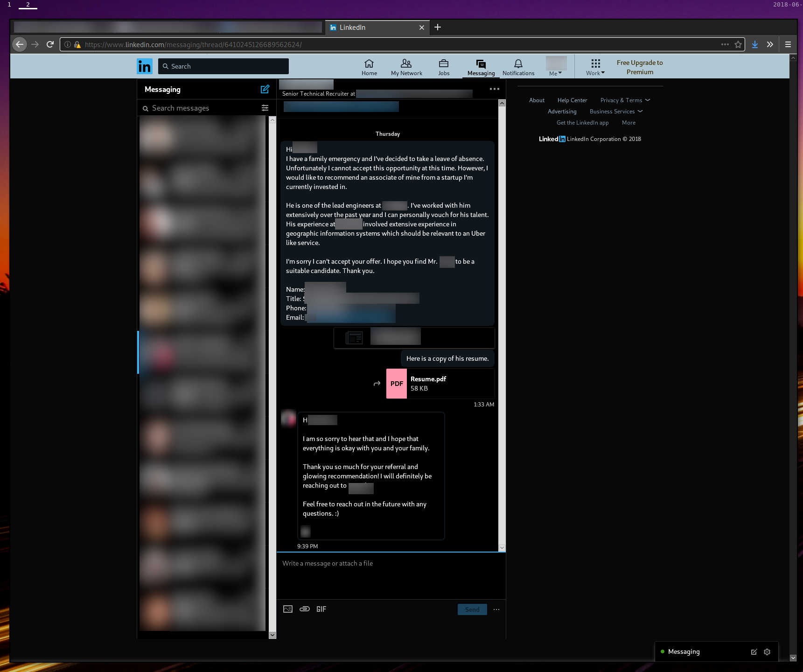Select the LinkedIn browser tab
The image size is (803, 672).
click(x=377, y=28)
